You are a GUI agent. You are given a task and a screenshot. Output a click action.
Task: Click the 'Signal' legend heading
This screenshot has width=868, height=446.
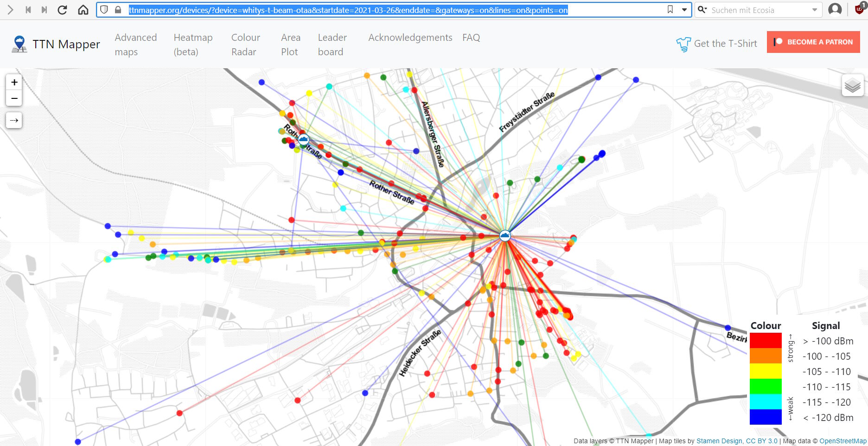pyautogui.click(x=826, y=326)
